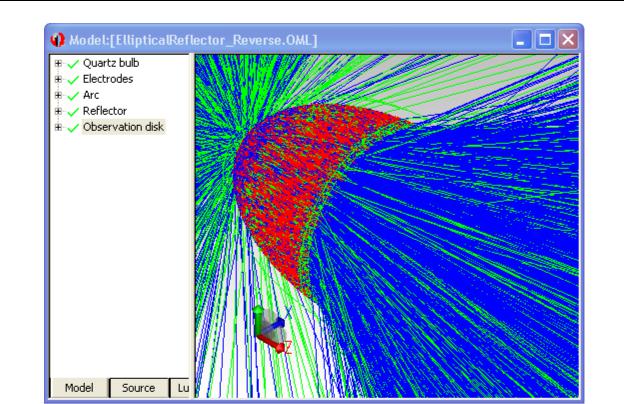Toggle the green check beside Arc
This screenshot has width=624, height=404.
click(73, 96)
